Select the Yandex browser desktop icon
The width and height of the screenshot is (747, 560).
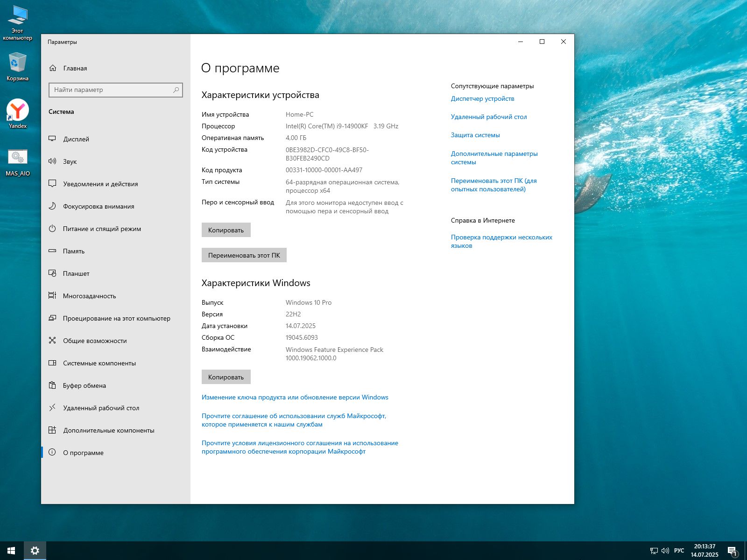pyautogui.click(x=17, y=114)
